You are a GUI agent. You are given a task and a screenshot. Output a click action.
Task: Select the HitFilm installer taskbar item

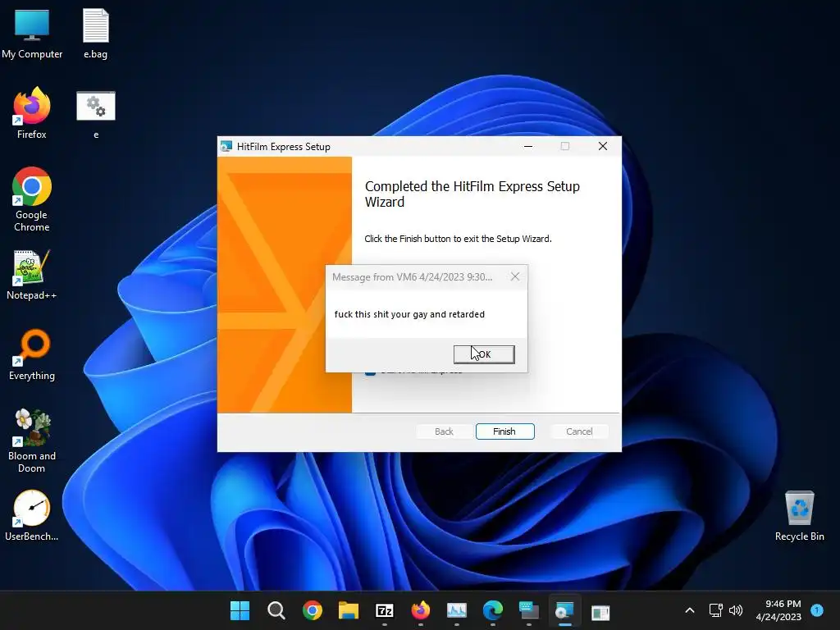564,610
